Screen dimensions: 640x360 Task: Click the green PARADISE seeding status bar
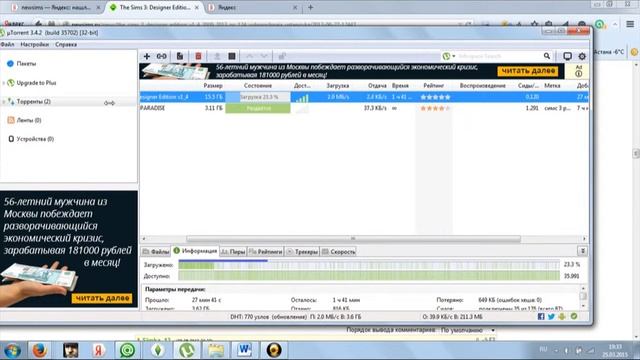coord(258,108)
